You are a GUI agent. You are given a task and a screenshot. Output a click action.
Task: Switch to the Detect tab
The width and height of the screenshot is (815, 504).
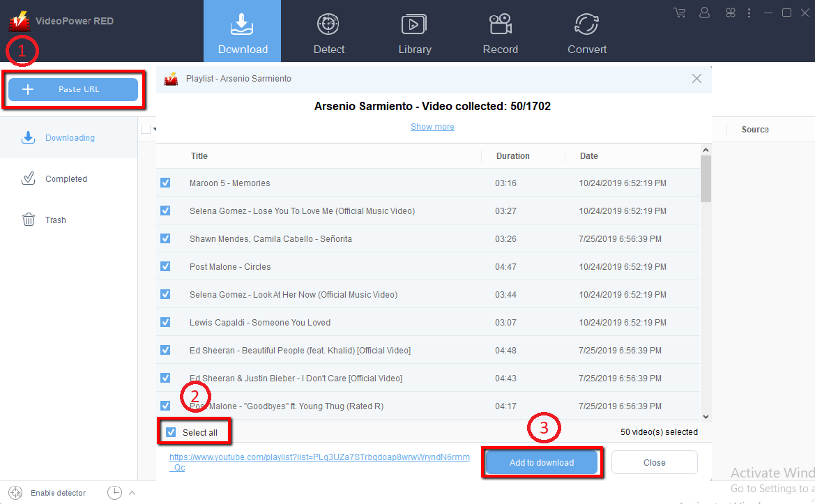click(x=328, y=34)
